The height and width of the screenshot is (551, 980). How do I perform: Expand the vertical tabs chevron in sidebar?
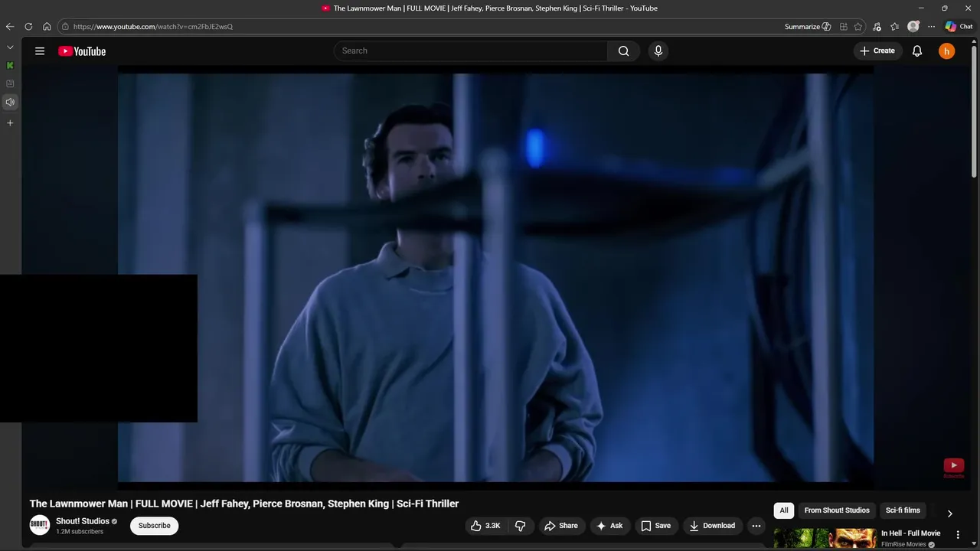tap(10, 47)
